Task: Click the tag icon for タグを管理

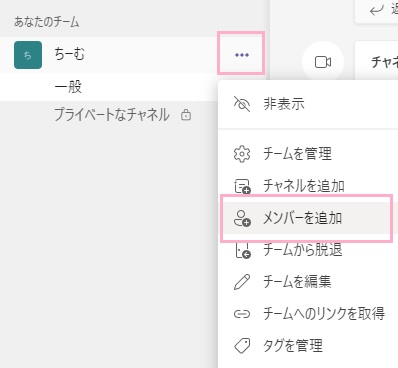Action: [x=242, y=346]
